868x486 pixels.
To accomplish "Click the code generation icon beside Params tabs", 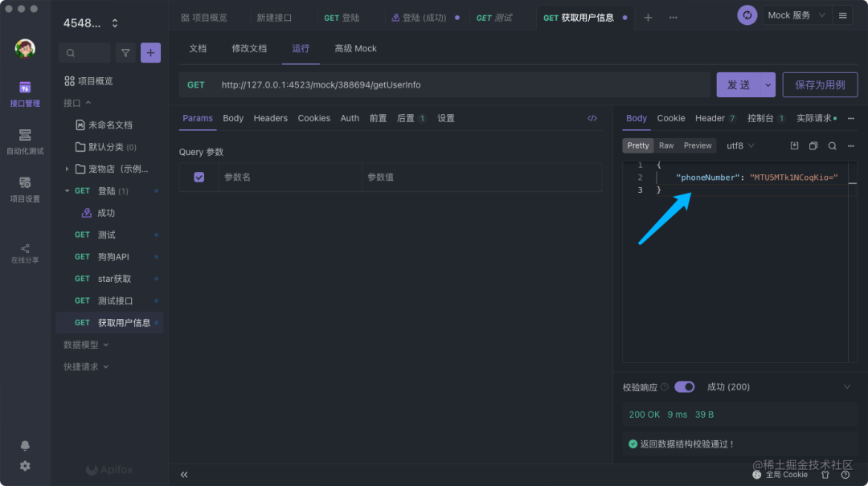I will [x=592, y=118].
